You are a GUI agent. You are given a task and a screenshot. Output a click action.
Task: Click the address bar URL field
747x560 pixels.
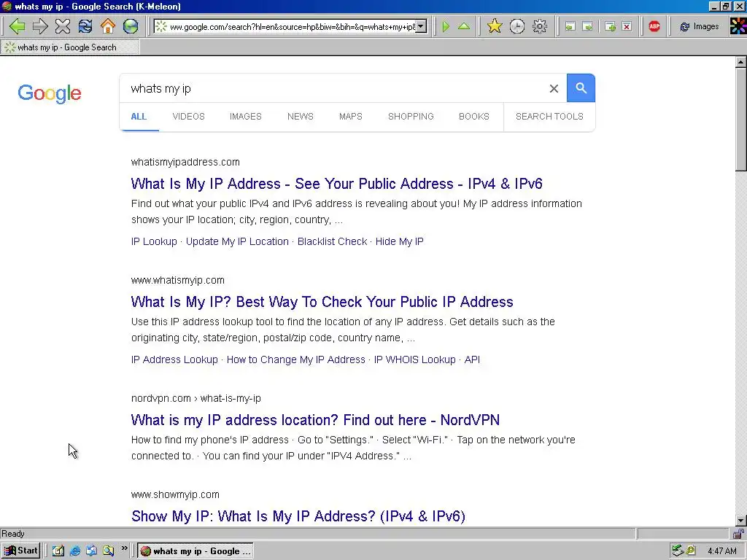click(x=292, y=27)
